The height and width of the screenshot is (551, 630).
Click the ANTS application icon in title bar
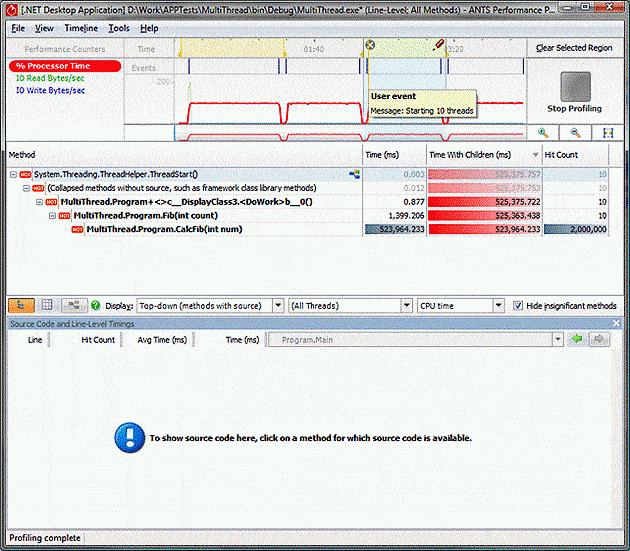tap(12, 10)
